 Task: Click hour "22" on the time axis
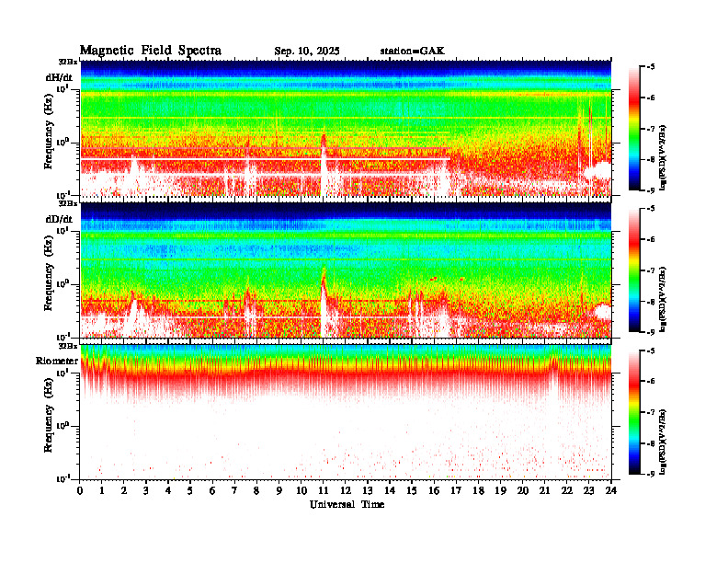coord(567,490)
